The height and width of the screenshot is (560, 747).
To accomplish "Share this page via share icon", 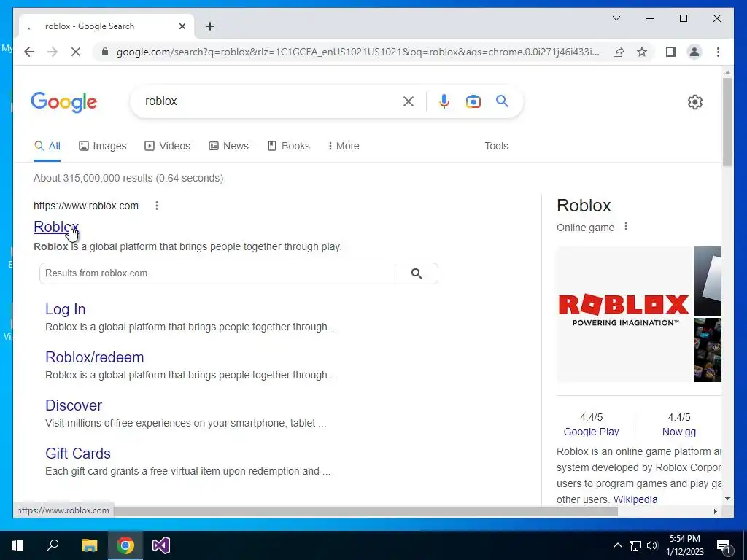I will [x=619, y=52].
